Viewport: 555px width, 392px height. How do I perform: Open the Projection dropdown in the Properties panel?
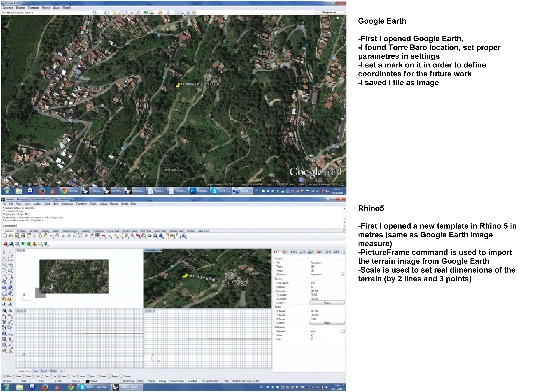click(x=343, y=274)
